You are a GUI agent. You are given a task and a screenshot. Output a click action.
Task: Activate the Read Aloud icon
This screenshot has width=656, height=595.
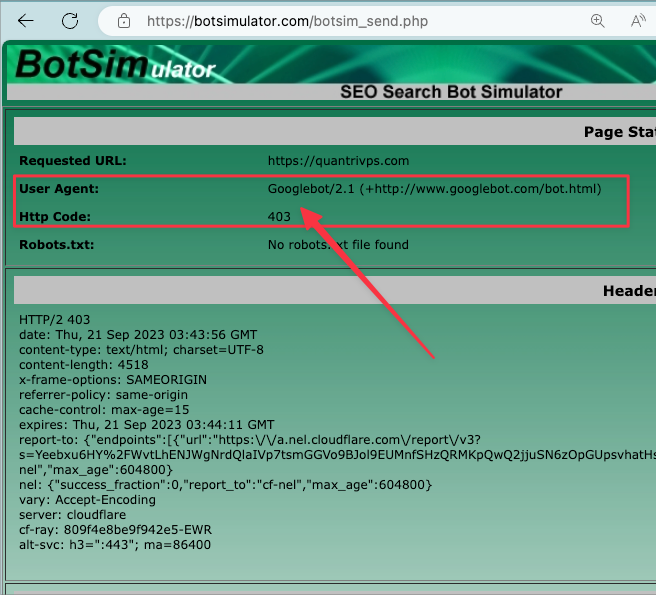pos(638,20)
